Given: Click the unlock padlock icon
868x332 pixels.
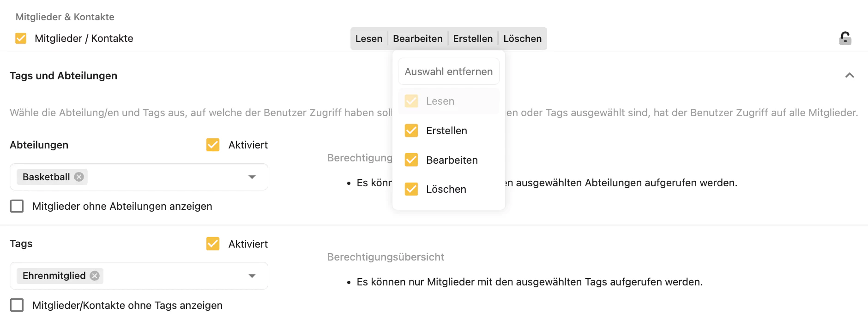Looking at the screenshot, I should (845, 38).
